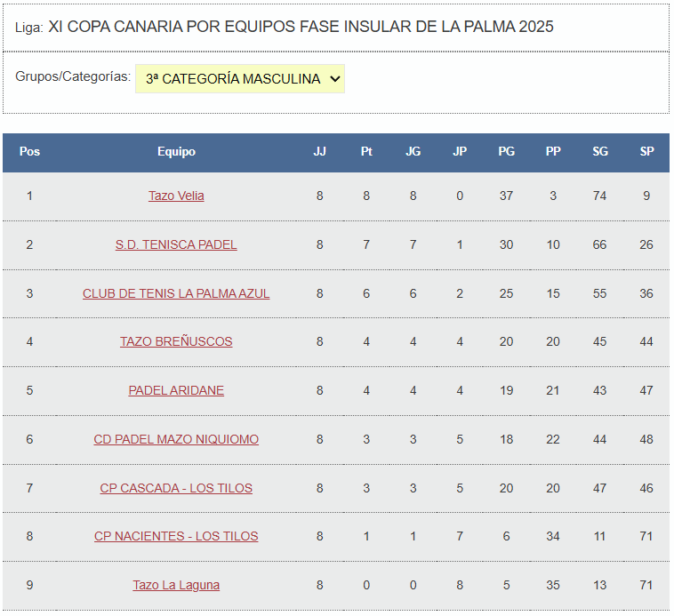Click the Equipo column header

[176, 152]
